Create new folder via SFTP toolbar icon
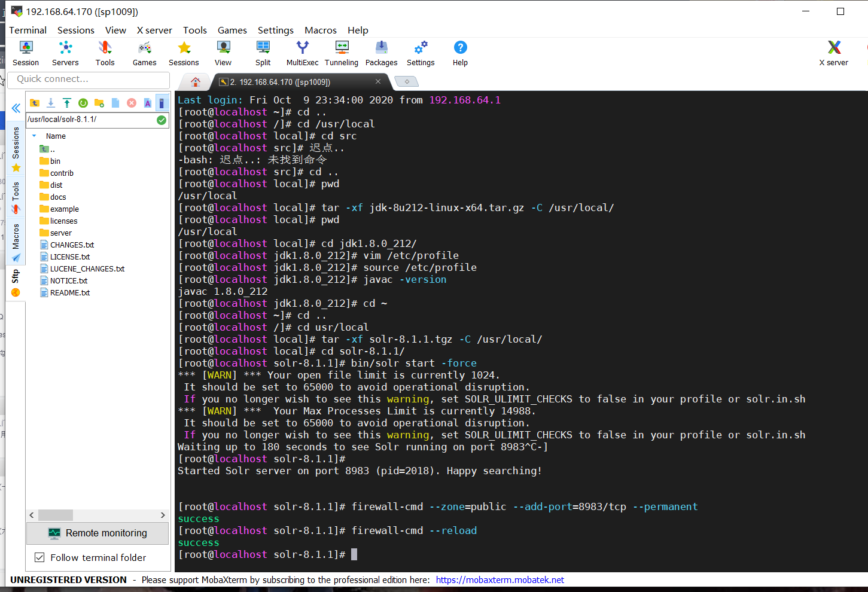 pos(99,103)
